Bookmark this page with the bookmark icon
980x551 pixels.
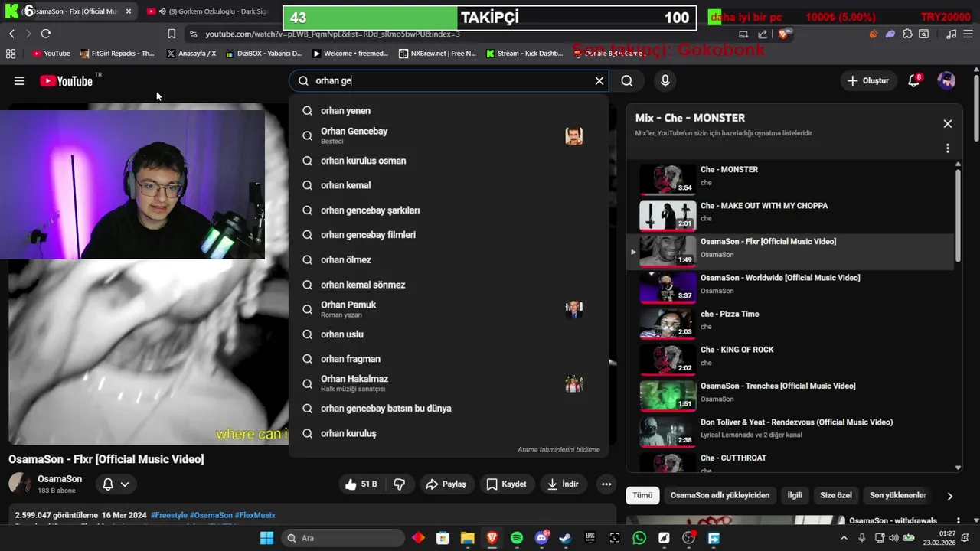pyautogui.click(x=171, y=34)
